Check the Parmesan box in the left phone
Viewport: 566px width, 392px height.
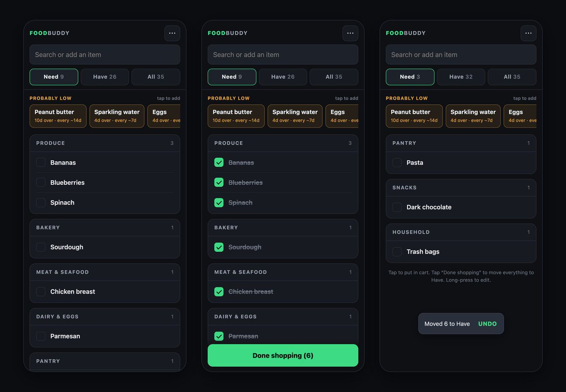click(40, 336)
